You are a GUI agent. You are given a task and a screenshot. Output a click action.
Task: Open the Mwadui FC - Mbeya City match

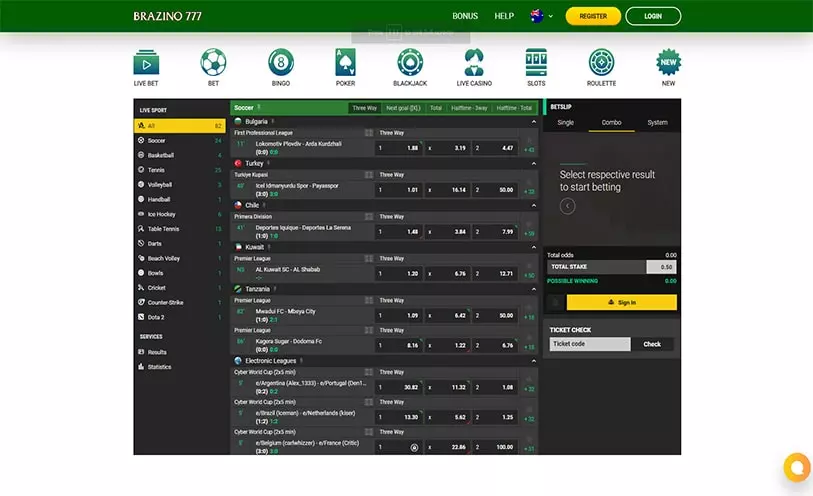285,311
